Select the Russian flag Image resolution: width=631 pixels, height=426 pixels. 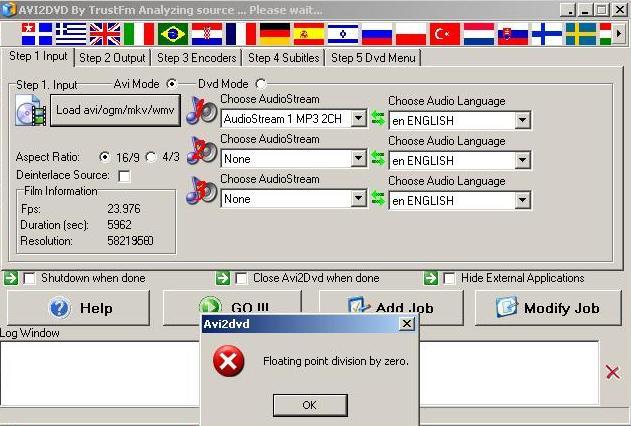377,34
